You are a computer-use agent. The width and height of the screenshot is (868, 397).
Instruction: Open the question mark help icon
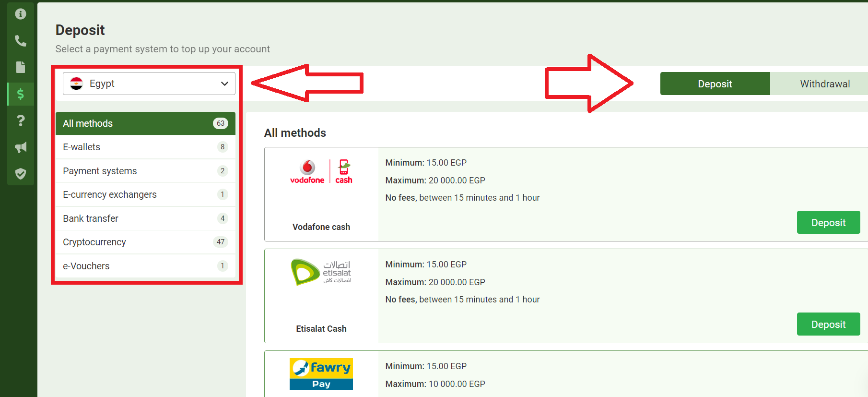pyautogui.click(x=21, y=120)
